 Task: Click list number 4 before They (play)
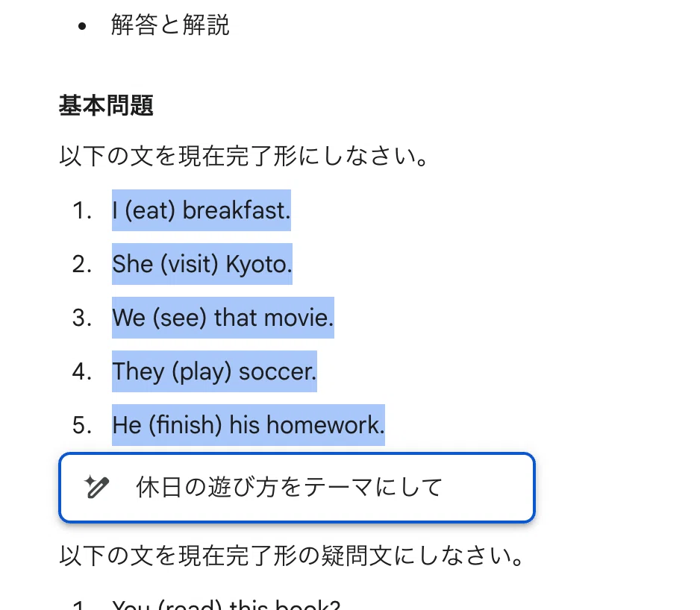pos(82,371)
